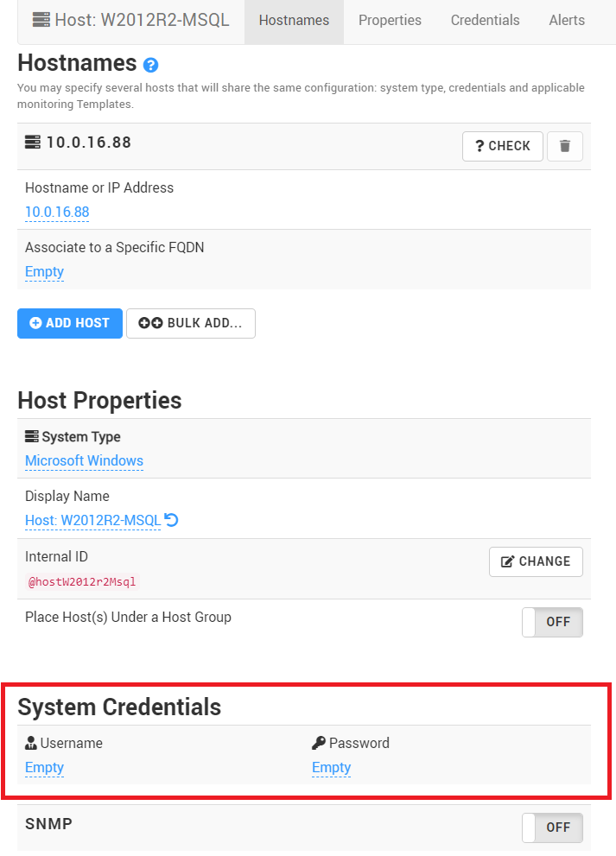Click the 10.0.16.88 hostname link
The width and height of the screenshot is (616, 856).
(x=57, y=212)
